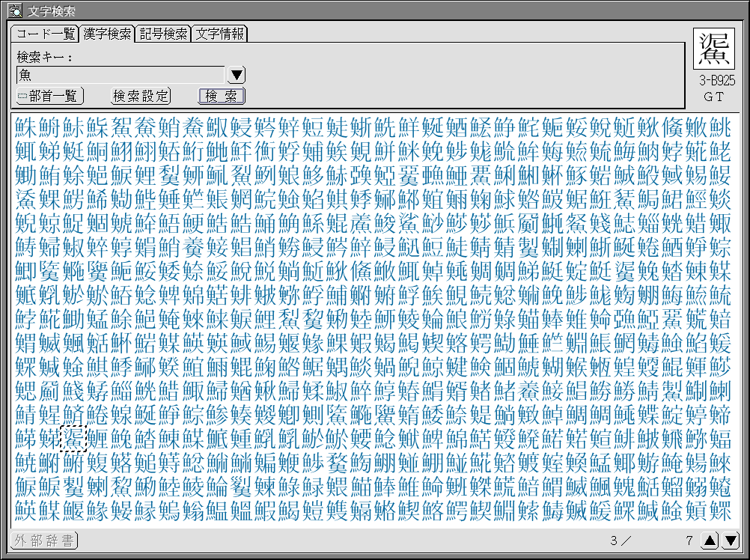This screenshot has height=560, width=750.
Task: Click the keyboard icon on the 部首一覧 button
Action: pyautogui.click(x=21, y=95)
